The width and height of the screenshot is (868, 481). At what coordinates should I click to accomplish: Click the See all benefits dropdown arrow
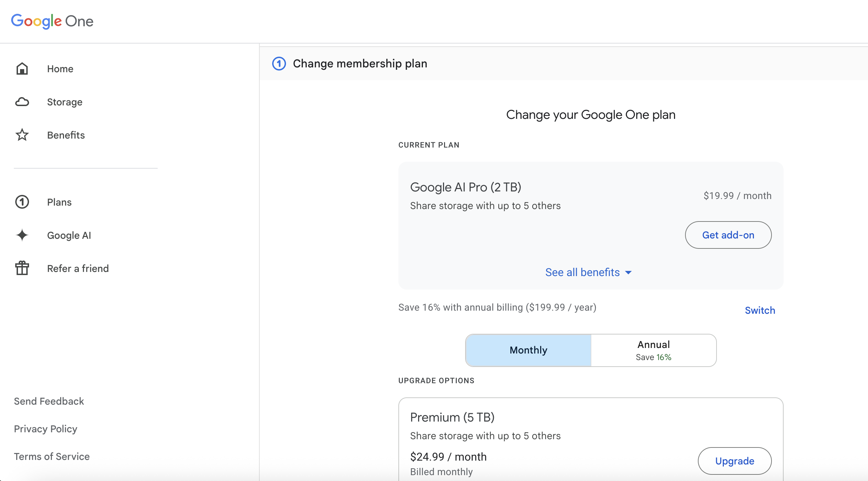coord(628,273)
